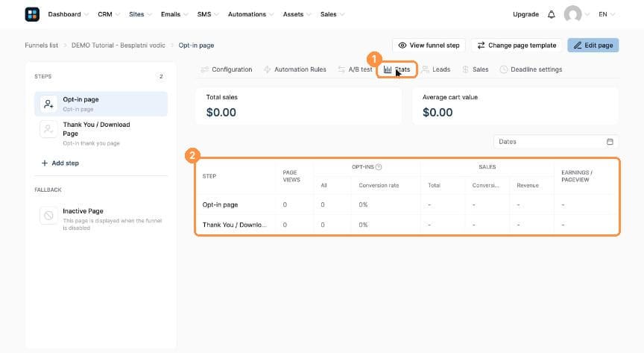Click the Thank You / Downlo... table row
644x353 pixels.
[x=407, y=225]
